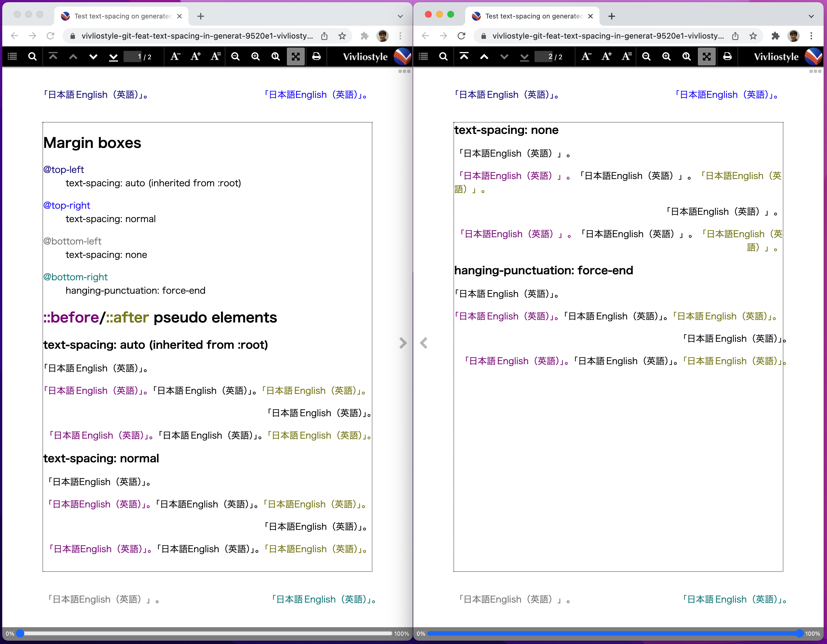Toggle fit-to-screen mode in left viewer
The image size is (827, 644).
[x=296, y=57]
